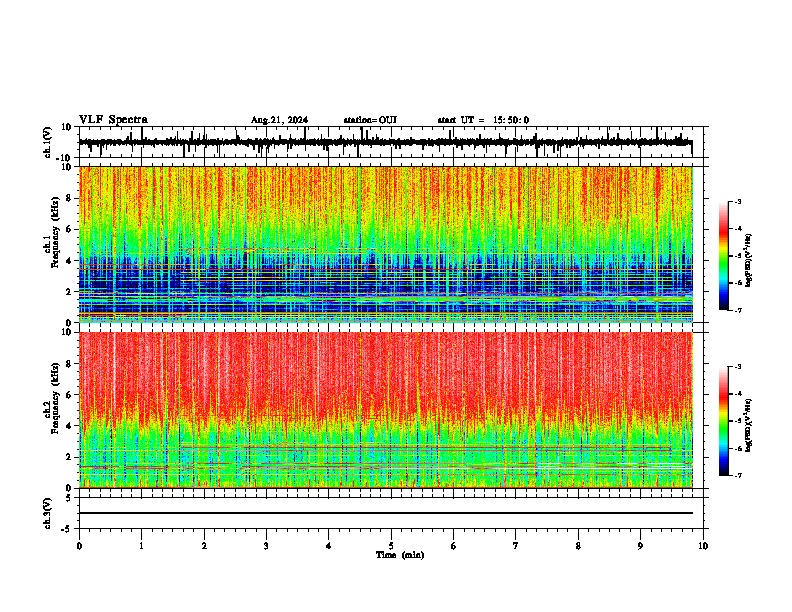This screenshot has width=792, height=612.
Task: Select the date text "Aug.21, 2024"
Action: coord(279,120)
